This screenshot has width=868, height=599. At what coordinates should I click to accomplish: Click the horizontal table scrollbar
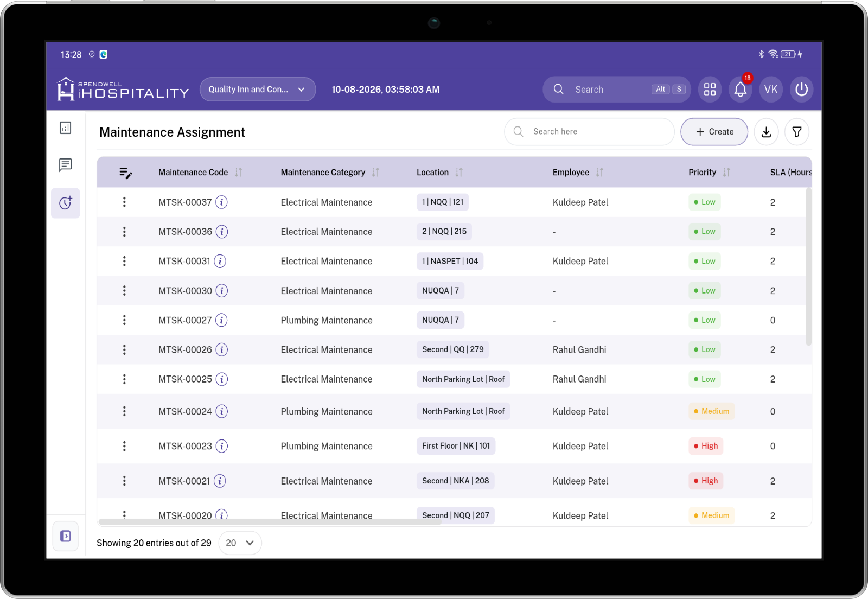click(x=270, y=522)
